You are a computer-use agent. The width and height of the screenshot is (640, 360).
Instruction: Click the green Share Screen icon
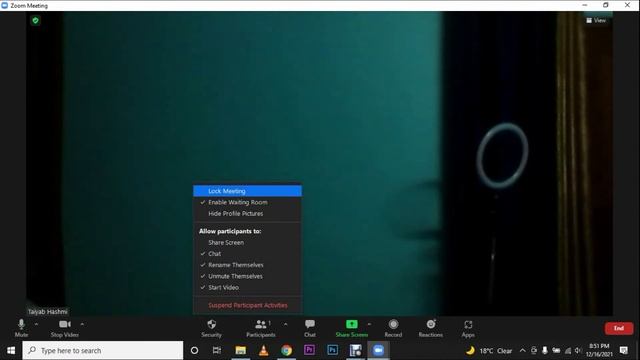point(351,324)
